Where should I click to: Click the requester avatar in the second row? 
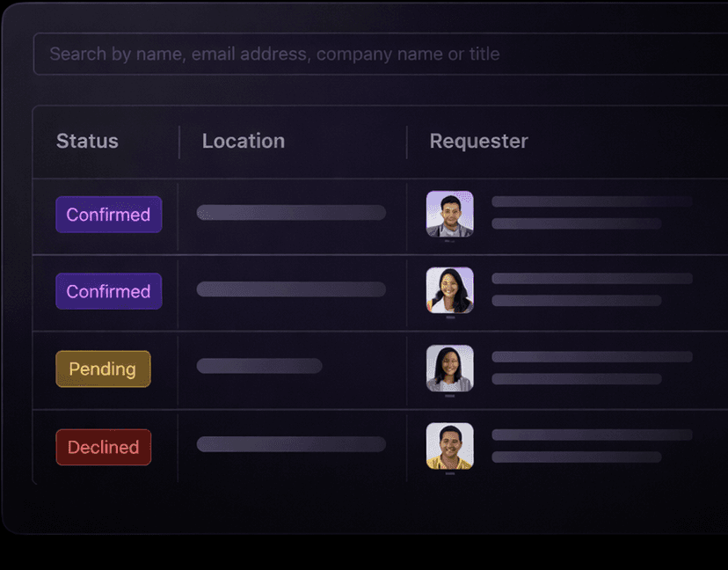[449, 290]
